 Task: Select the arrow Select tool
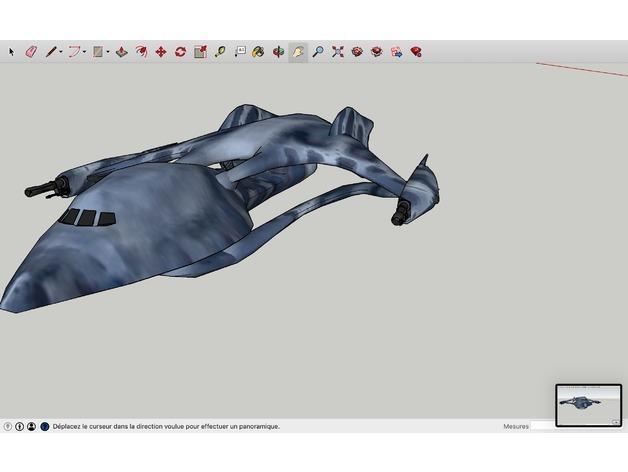coord(12,51)
